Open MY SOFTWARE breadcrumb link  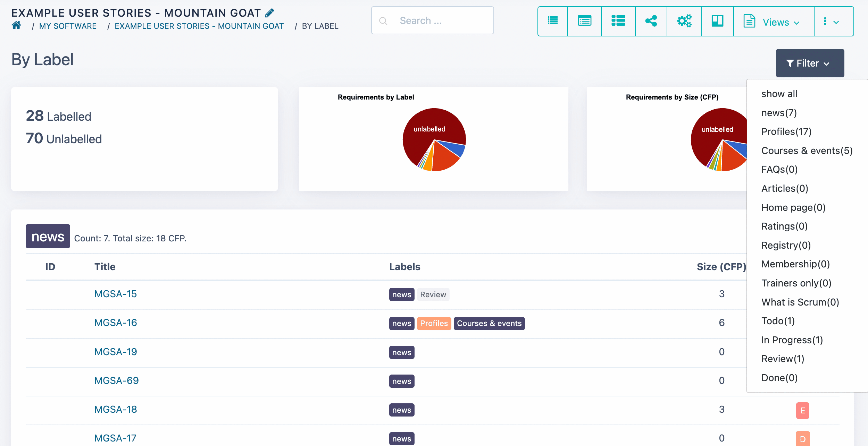[68, 26]
